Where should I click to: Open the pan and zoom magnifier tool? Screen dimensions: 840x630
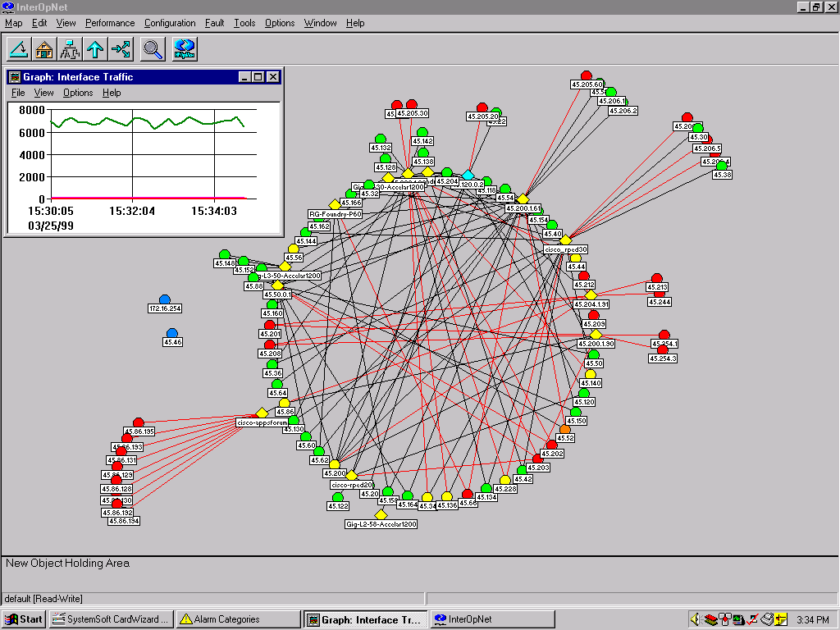pyautogui.click(x=153, y=48)
